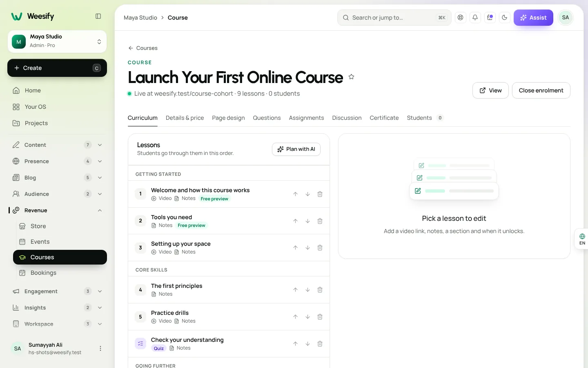Open the Assist AI button
This screenshot has height=368, width=588.
coord(533,18)
